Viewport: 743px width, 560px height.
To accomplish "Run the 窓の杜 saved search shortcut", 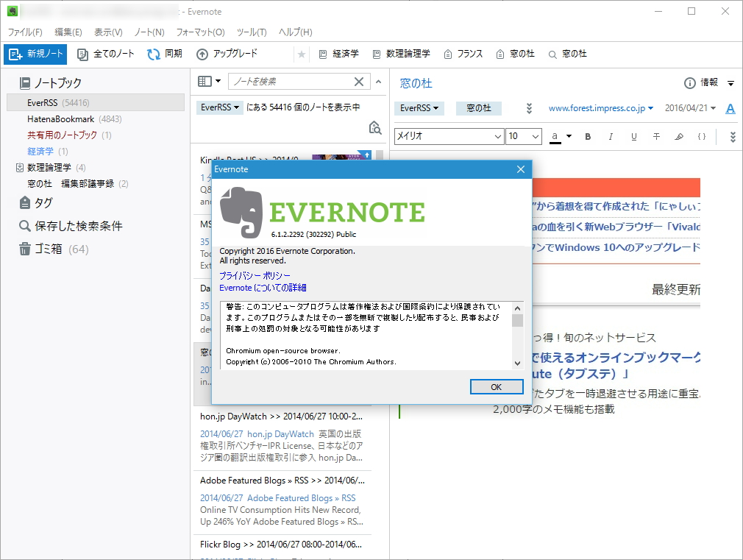I will click(x=568, y=54).
